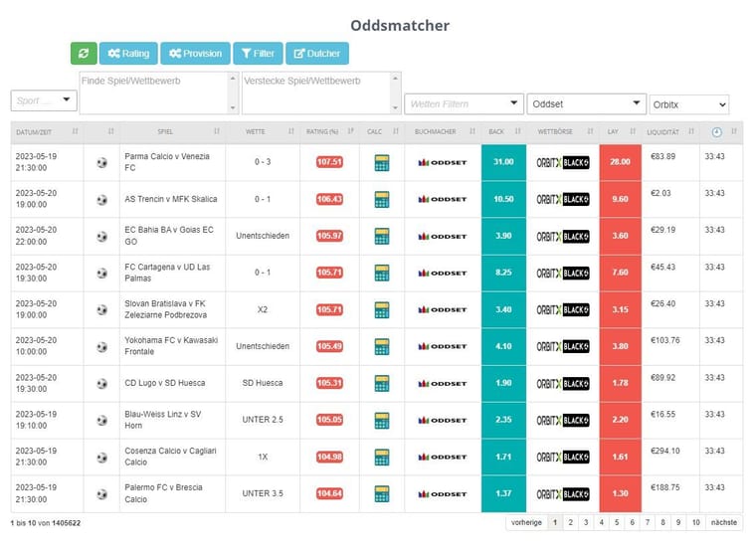Viewport: 756px width, 557px height.
Task: Select page 7 in pagination
Action: point(648,523)
